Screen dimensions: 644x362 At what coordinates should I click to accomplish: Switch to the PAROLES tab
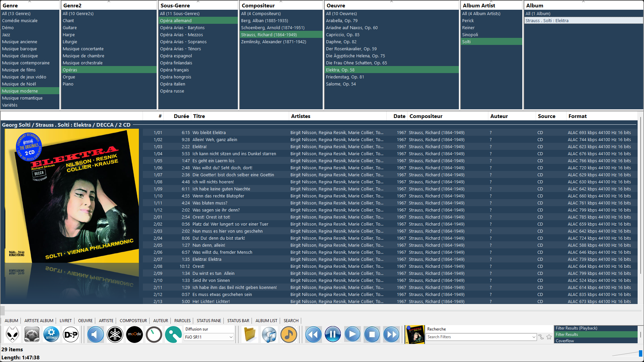(x=182, y=320)
